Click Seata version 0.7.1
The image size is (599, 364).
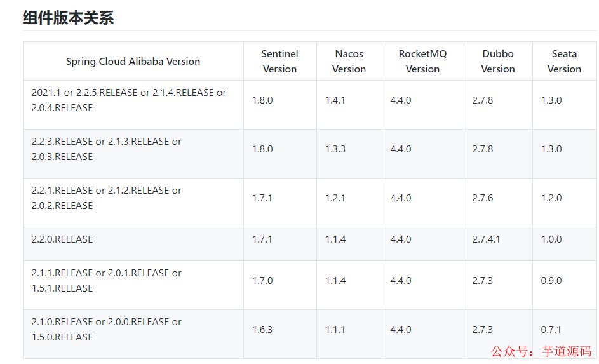coord(551,330)
